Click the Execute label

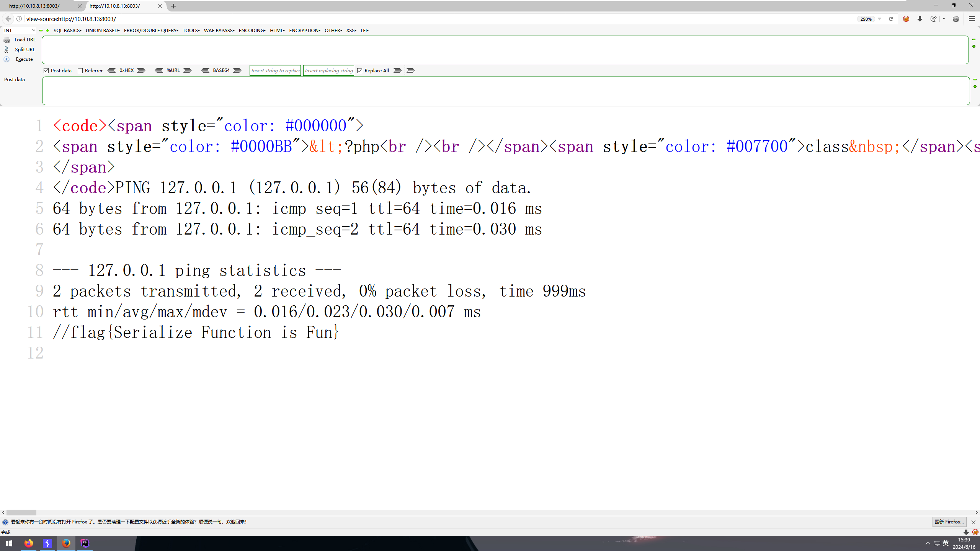click(x=24, y=59)
